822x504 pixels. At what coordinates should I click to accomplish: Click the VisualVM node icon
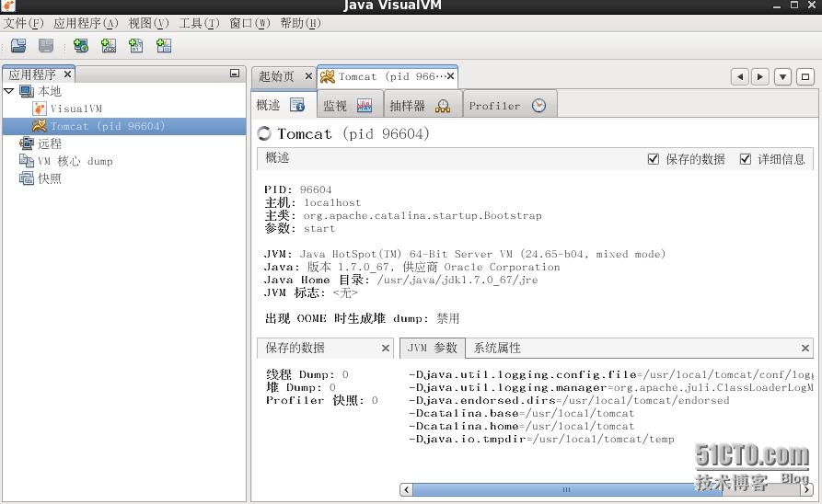(40, 109)
